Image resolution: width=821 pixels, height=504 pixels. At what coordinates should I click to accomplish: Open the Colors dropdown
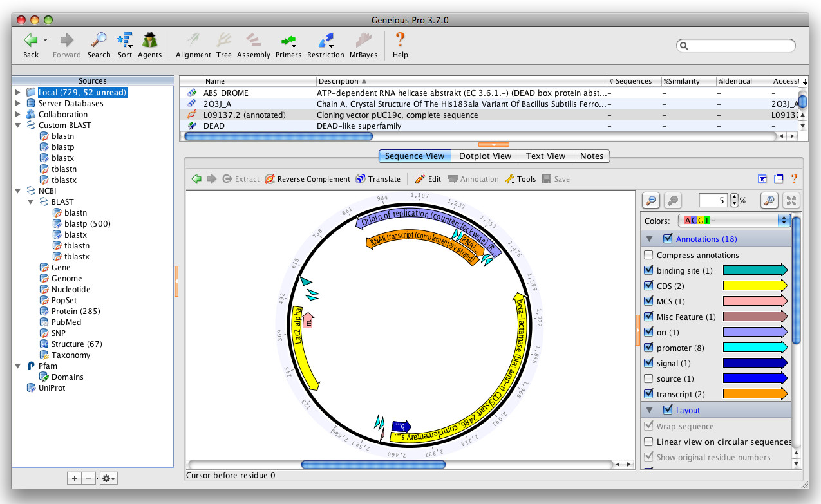734,221
